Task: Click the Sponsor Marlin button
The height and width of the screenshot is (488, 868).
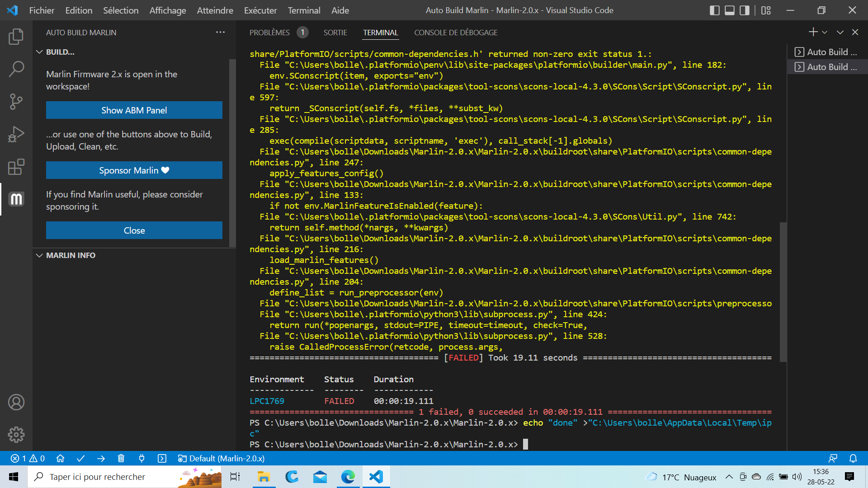Action: (x=134, y=170)
